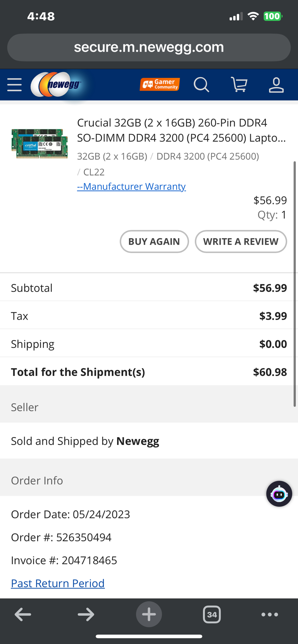Viewport: 298px width, 644px height.
Task: Open the Crucial 32GB product title
Action: click(181, 130)
